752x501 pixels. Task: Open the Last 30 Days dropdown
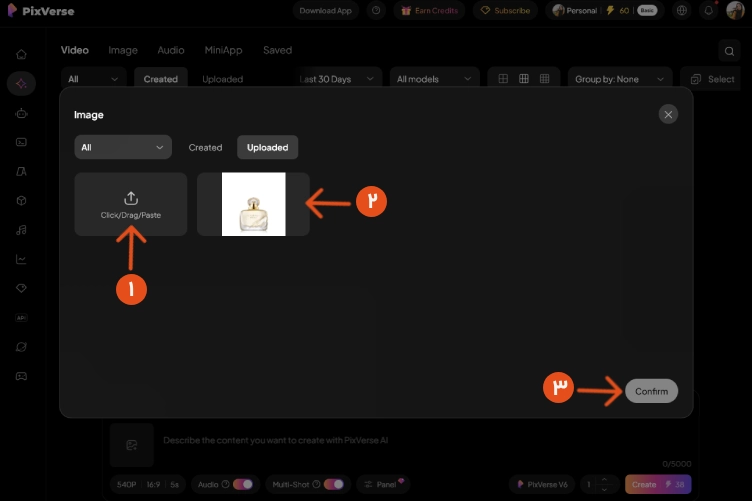tap(337, 79)
